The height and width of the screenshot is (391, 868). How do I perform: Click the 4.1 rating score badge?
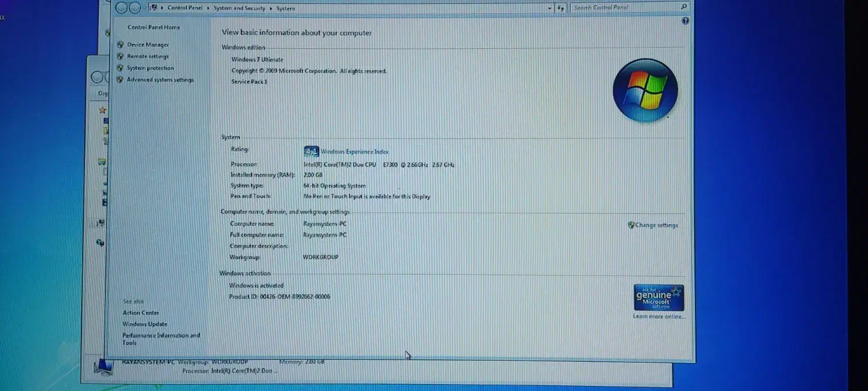coord(311,152)
